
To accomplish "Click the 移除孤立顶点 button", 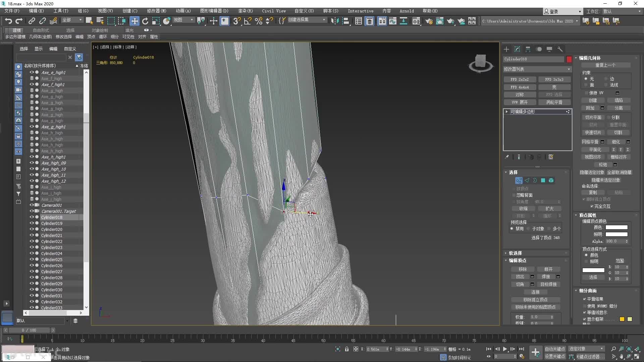I will click(x=535, y=300).
